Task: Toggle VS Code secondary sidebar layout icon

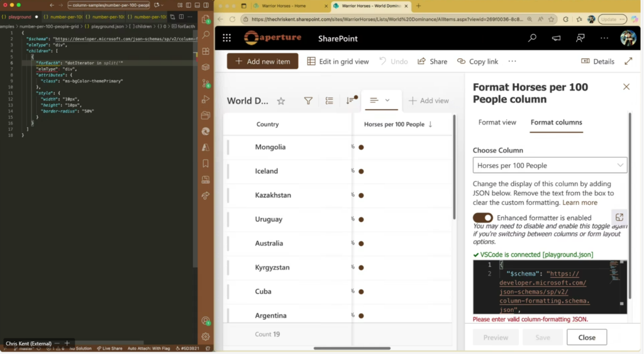Action: click(x=206, y=5)
